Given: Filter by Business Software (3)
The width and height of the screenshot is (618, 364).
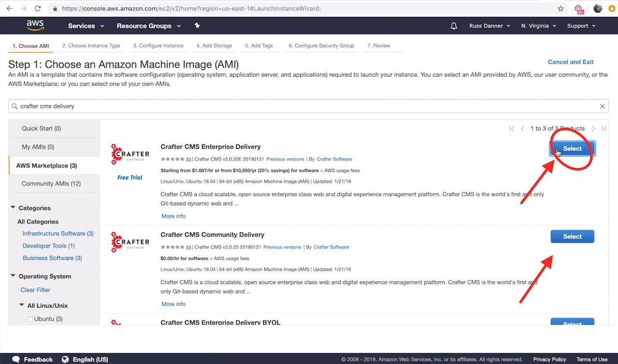Looking at the screenshot, I should 52,258.
